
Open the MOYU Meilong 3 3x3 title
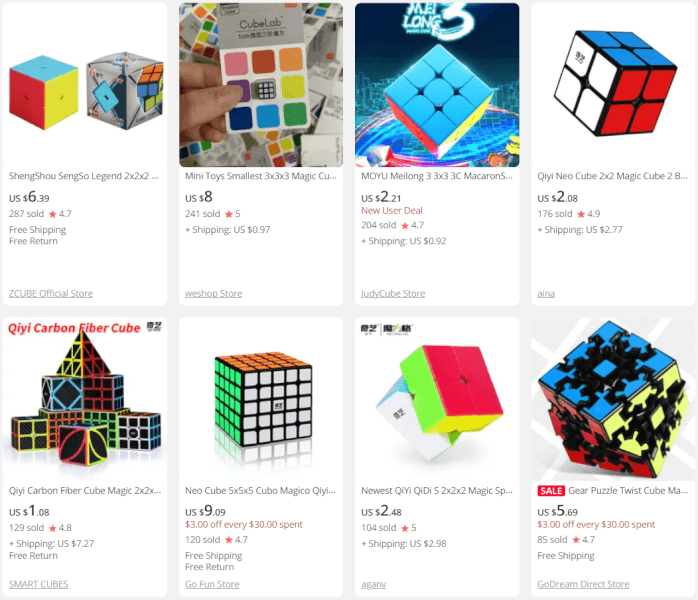(437, 176)
